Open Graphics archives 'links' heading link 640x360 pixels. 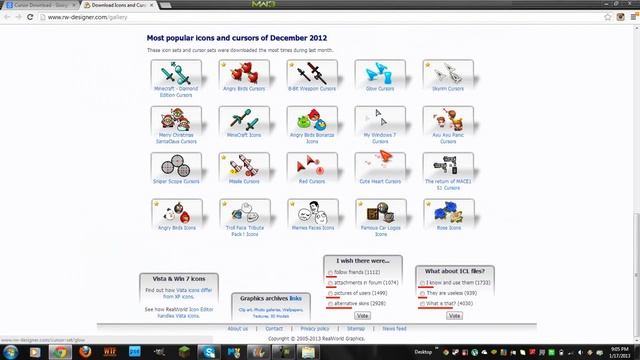(x=296, y=298)
